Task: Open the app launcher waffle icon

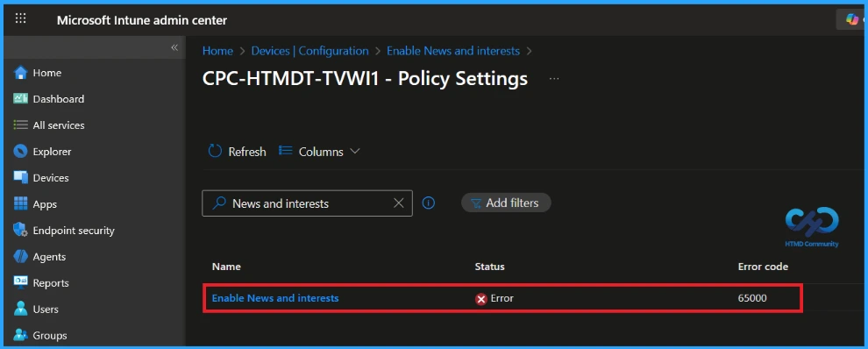Action: [20, 18]
